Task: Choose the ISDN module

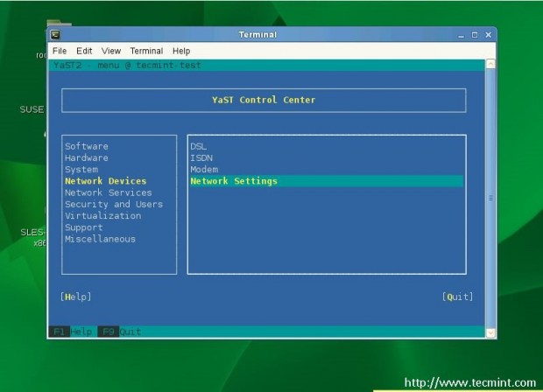Action: (201, 158)
